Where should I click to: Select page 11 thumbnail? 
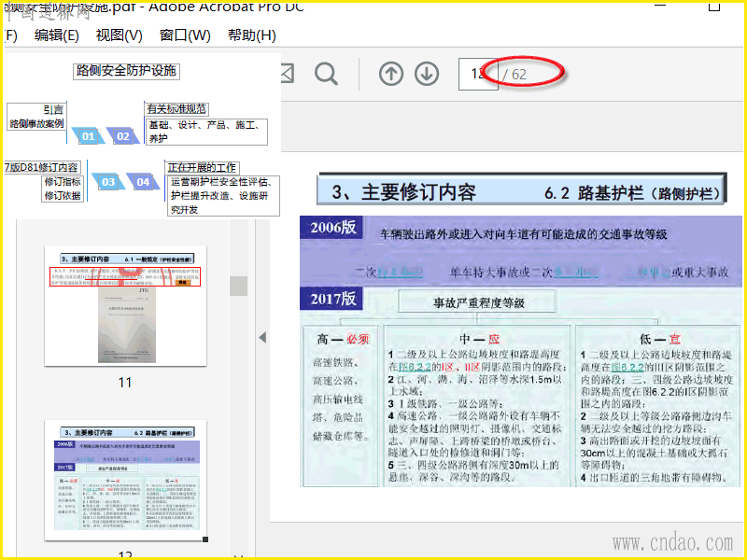[126, 306]
